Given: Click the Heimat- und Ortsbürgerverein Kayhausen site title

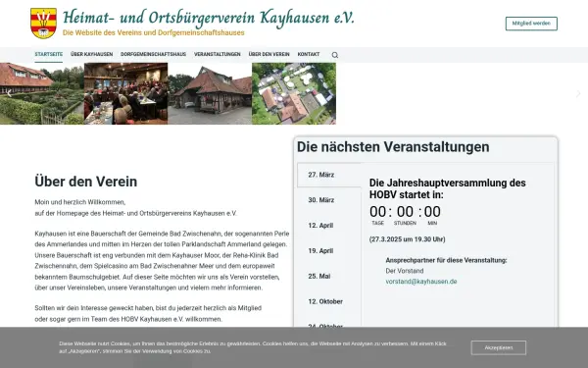Looking at the screenshot, I should pos(209,18).
